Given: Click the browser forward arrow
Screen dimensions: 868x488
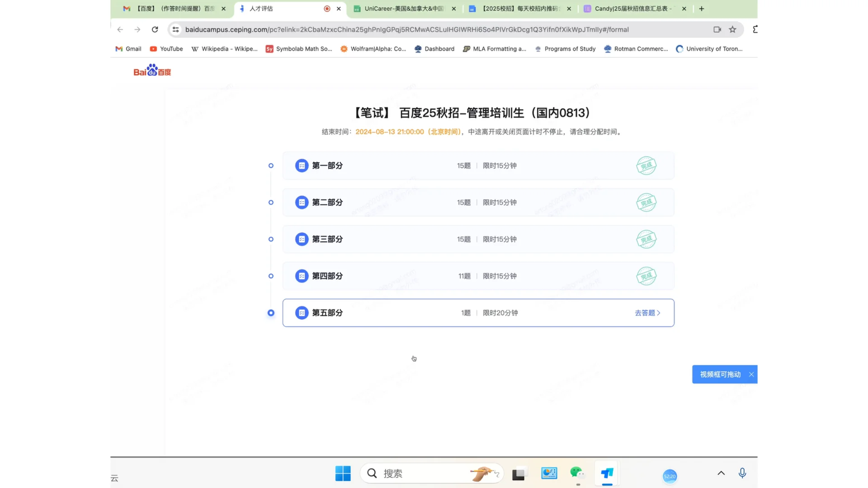Looking at the screenshot, I should pyautogui.click(x=137, y=29).
